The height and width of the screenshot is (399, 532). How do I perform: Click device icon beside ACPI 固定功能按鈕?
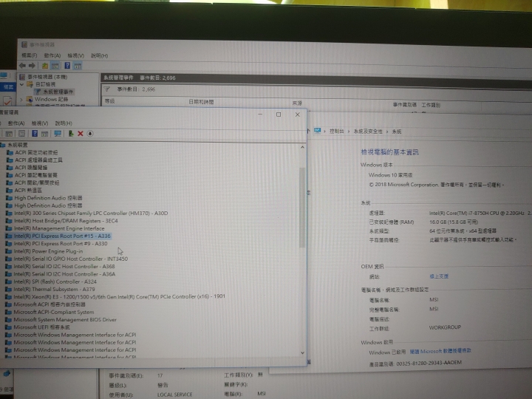tap(10, 153)
